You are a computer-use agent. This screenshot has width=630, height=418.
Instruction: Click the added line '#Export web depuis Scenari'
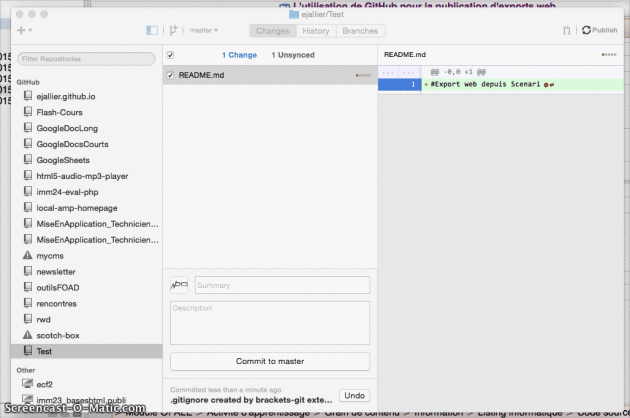[485, 84]
